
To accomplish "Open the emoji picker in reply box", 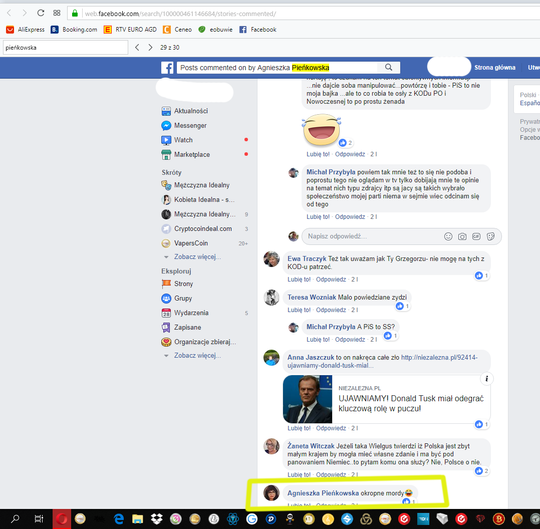I will tap(448, 236).
